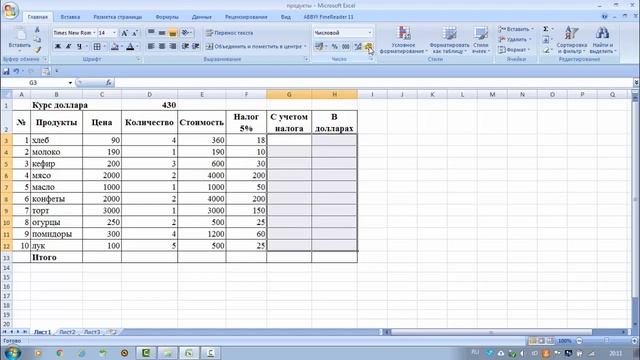Switch to sheet Лист2
Viewport: 640px width, 360px height.
click(67, 332)
